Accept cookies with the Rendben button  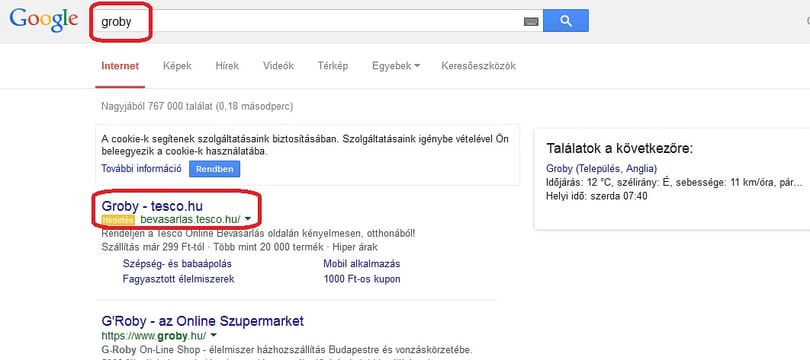214,169
